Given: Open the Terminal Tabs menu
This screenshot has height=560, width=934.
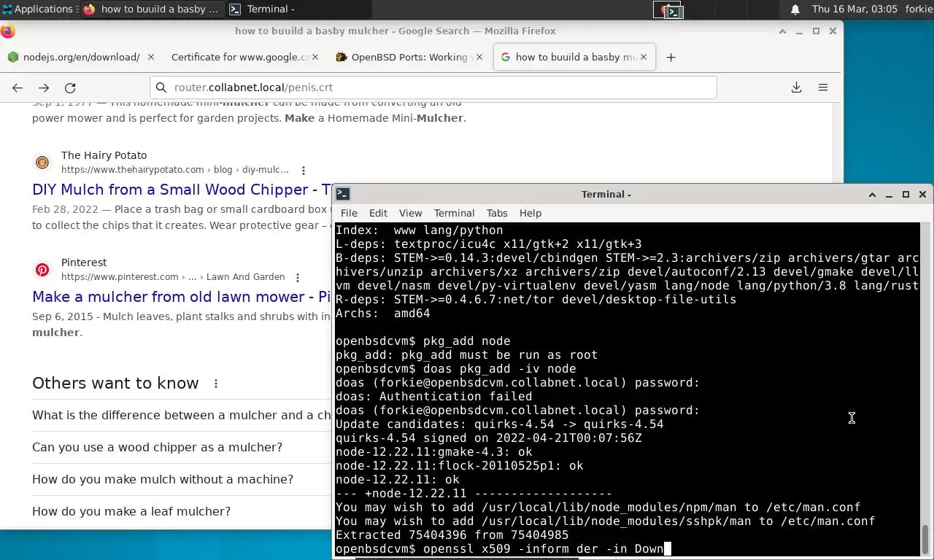Looking at the screenshot, I should coord(497,213).
